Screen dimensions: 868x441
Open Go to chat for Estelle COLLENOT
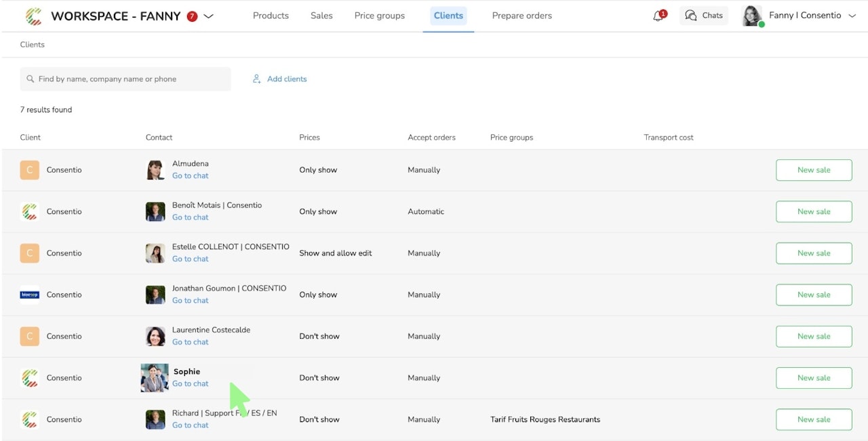click(190, 259)
